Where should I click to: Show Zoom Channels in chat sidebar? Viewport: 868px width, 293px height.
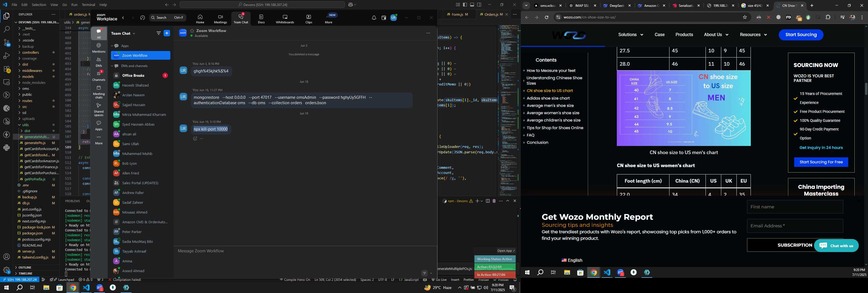click(99, 76)
